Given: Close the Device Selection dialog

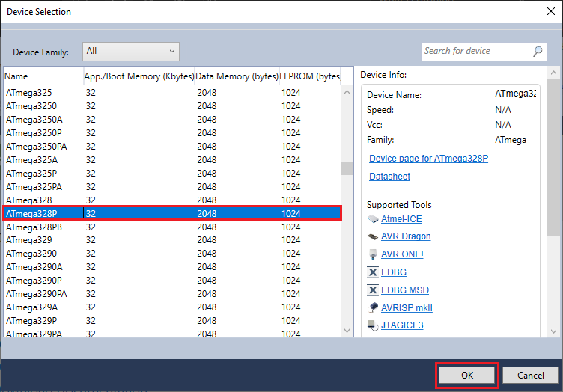Looking at the screenshot, I should pyautogui.click(x=551, y=11).
